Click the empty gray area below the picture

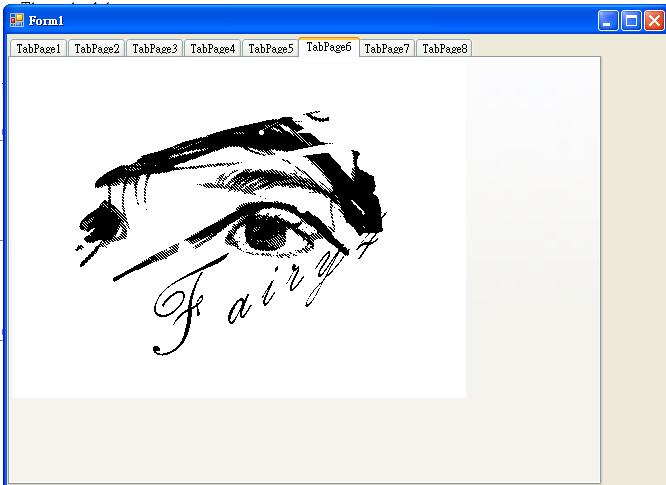[x=300, y=440]
